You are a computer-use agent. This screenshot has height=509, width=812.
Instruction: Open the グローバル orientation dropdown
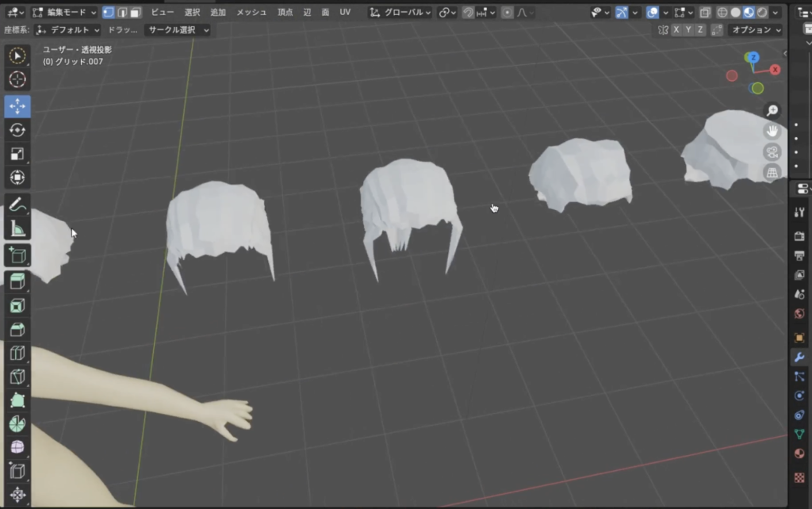tap(400, 13)
